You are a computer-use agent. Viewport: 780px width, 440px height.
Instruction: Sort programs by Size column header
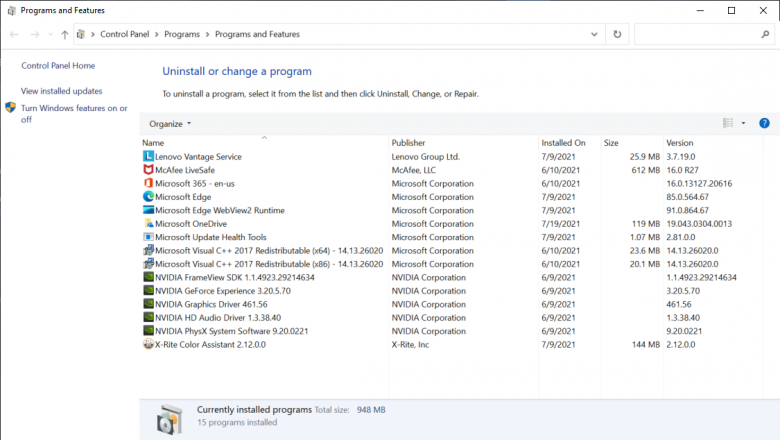[611, 143]
